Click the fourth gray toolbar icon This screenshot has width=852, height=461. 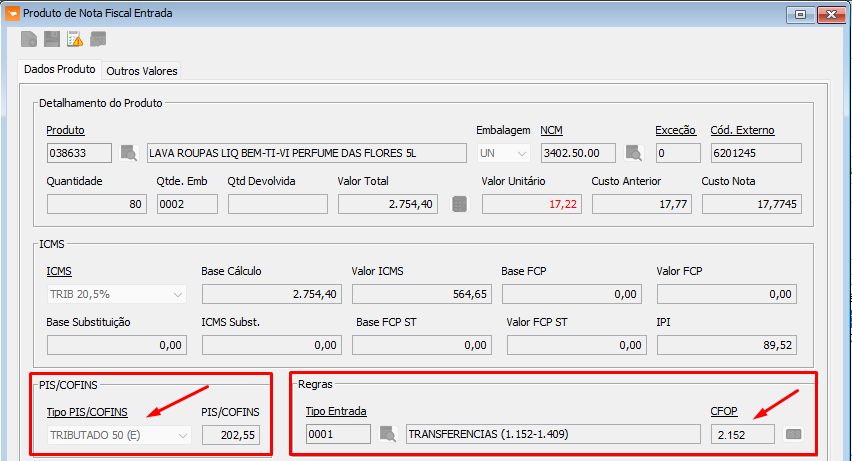point(98,39)
